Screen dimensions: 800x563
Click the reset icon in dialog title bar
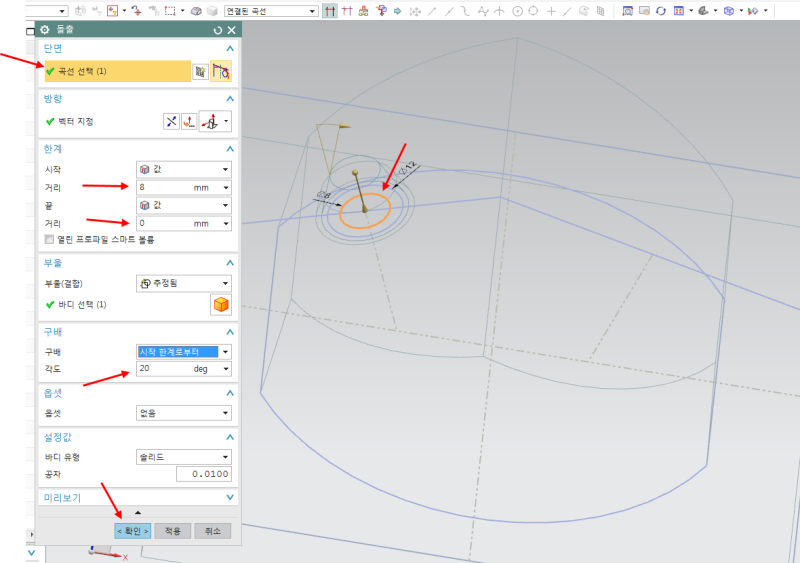[x=218, y=31]
